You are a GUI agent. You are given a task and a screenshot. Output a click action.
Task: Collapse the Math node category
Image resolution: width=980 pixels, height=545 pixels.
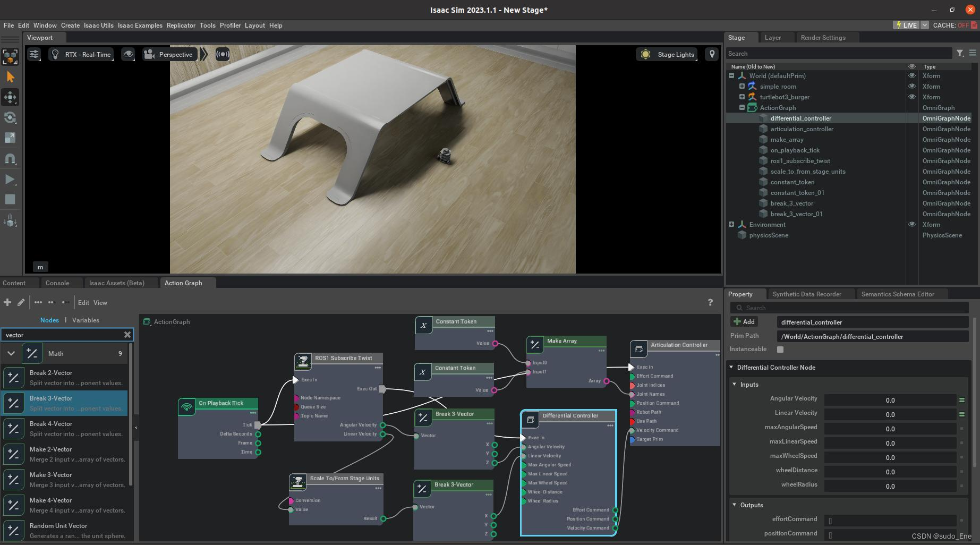(11, 354)
